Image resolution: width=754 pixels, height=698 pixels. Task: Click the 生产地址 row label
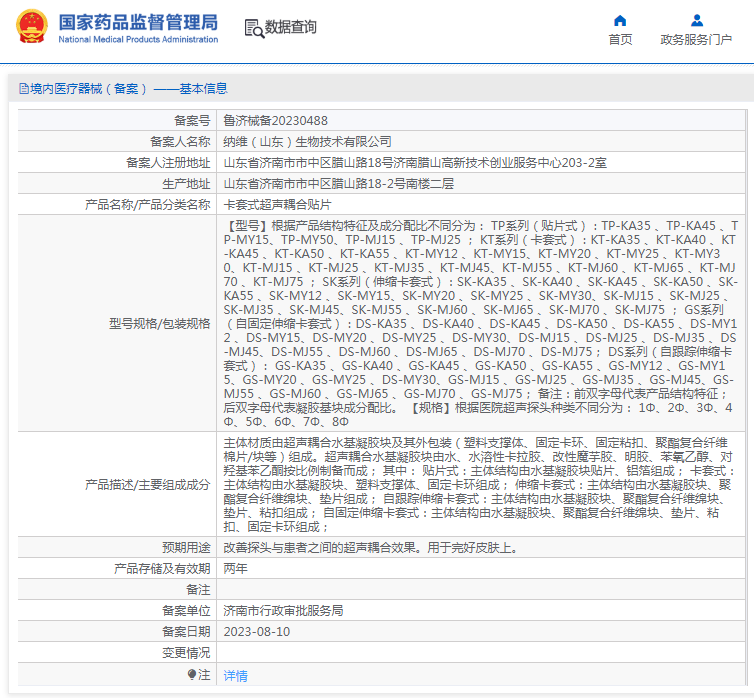pyautogui.click(x=186, y=184)
